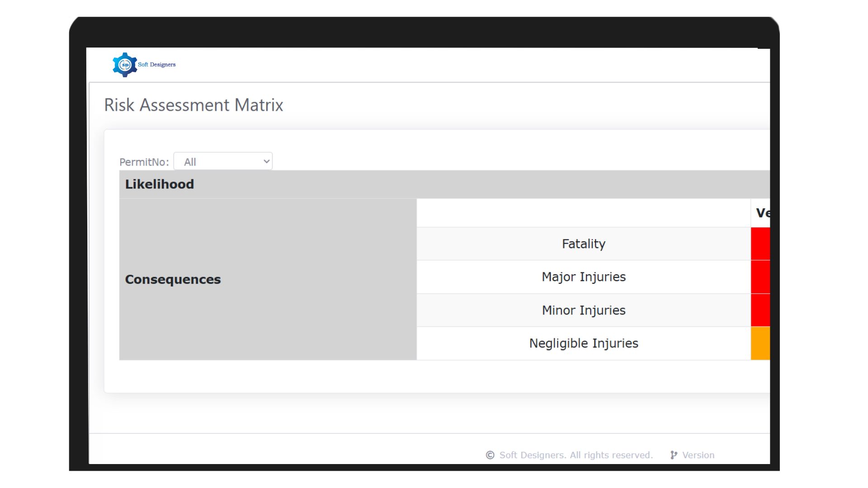Click the red cell beside Minor Injuries
The image size is (868, 488).
760,310
